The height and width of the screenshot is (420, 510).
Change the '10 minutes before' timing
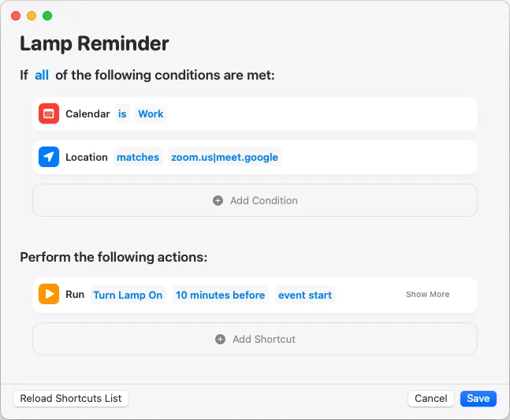coord(220,295)
